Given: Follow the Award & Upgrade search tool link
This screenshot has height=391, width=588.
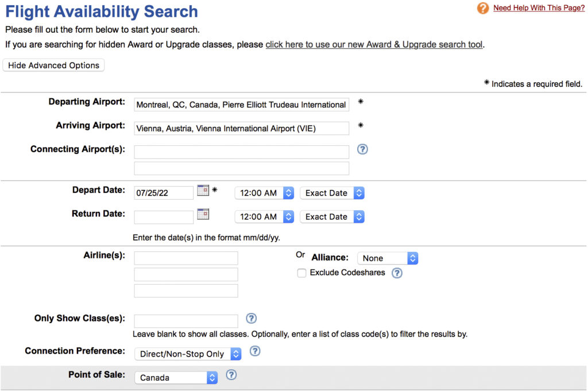Looking at the screenshot, I should coord(374,44).
